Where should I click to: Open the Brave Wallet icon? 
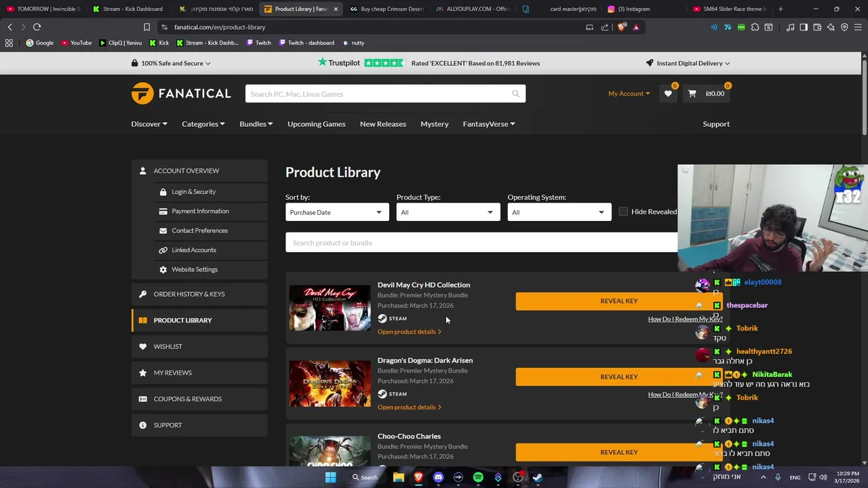[817, 27]
